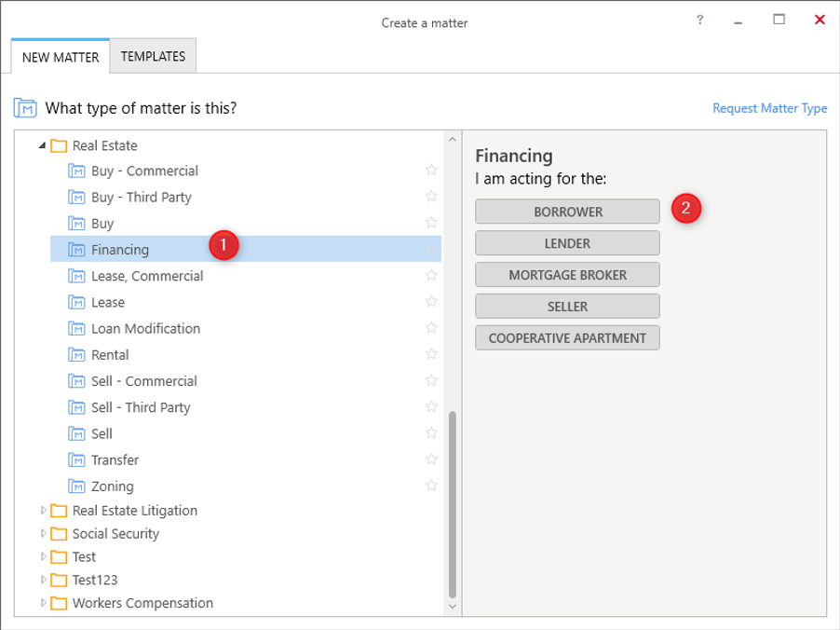
Task: Click the matter list scrollbar thumb
Action: tap(453, 504)
